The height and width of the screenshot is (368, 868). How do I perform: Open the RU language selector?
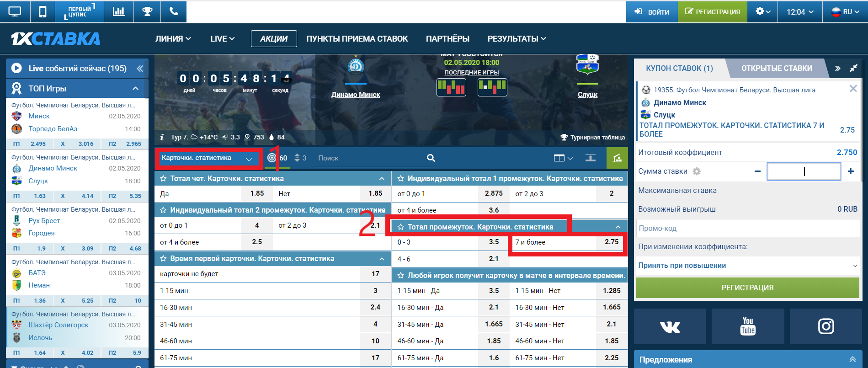tap(845, 11)
